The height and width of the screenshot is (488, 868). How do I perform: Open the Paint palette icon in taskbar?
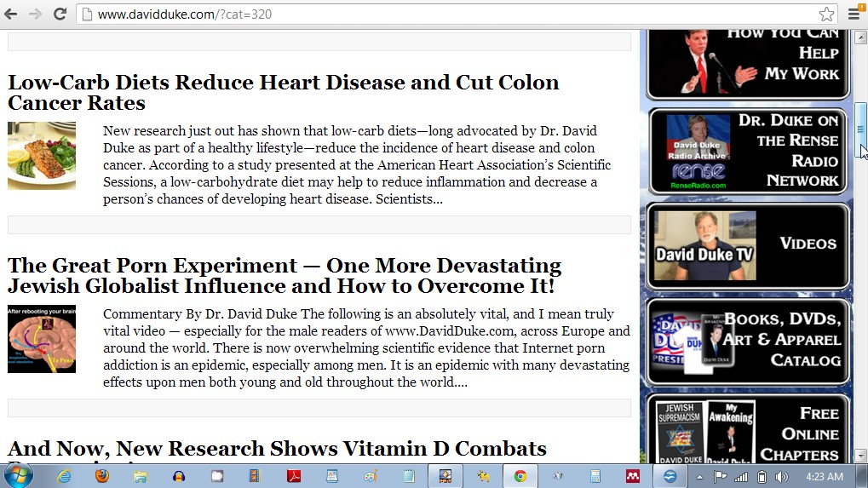370,476
